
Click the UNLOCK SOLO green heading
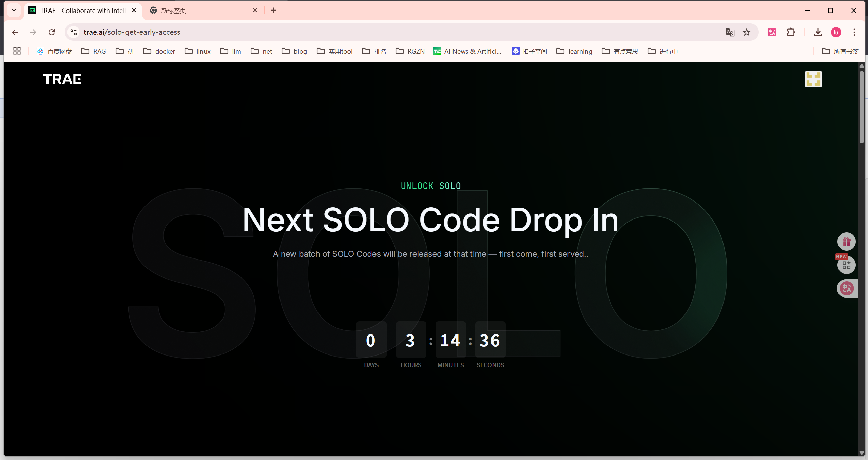point(431,186)
